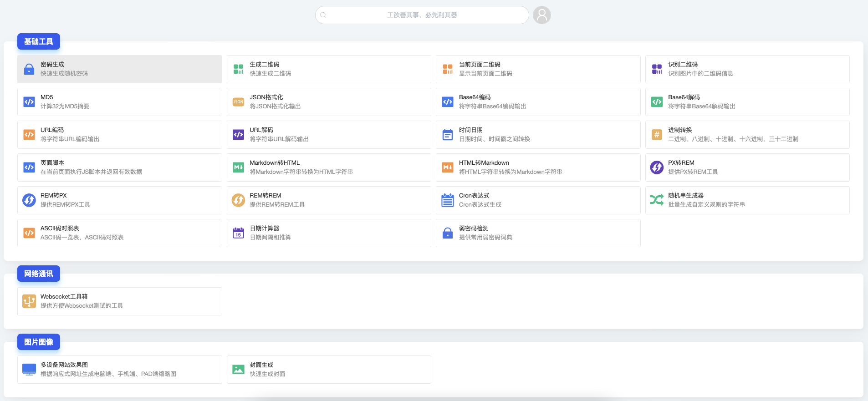Screen dimensions: 868x401
Task: Click the 快速生成封面 description
Action: (x=267, y=374)
